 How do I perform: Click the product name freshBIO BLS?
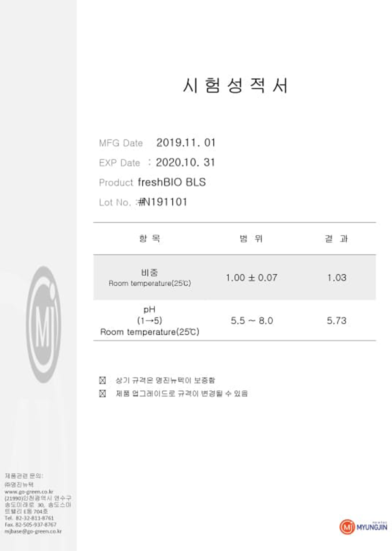tap(171, 182)
